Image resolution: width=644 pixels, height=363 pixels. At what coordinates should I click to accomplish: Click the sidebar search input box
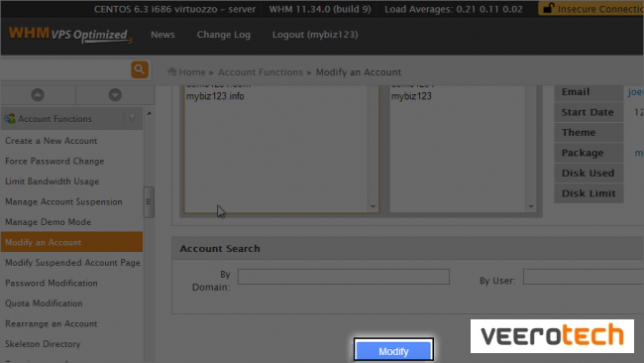click(65, 69)
